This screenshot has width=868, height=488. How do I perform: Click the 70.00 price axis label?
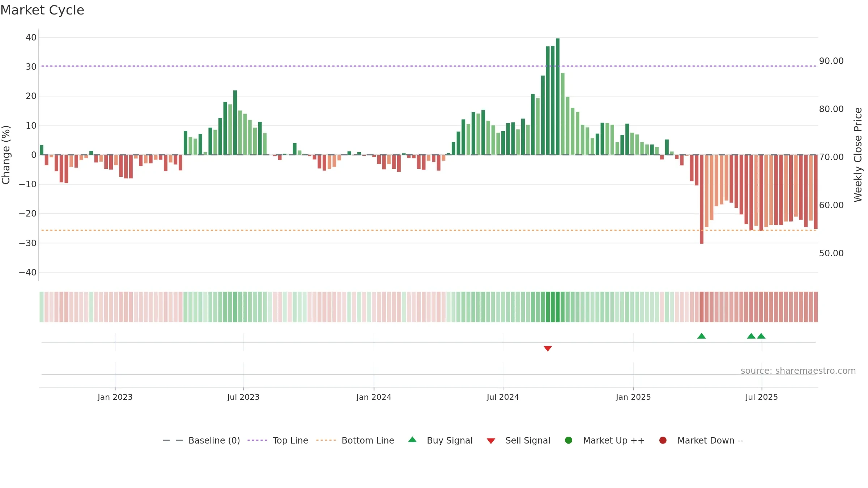point(831,157)
